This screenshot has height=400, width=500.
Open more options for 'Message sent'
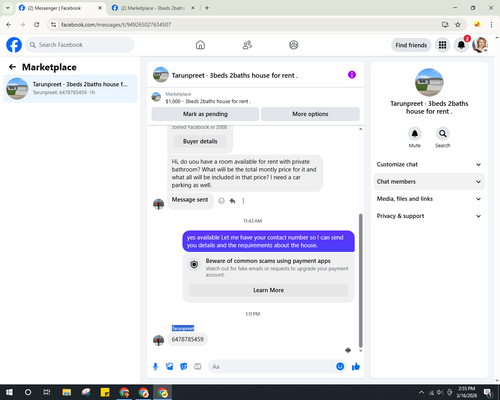coord(243,201)
